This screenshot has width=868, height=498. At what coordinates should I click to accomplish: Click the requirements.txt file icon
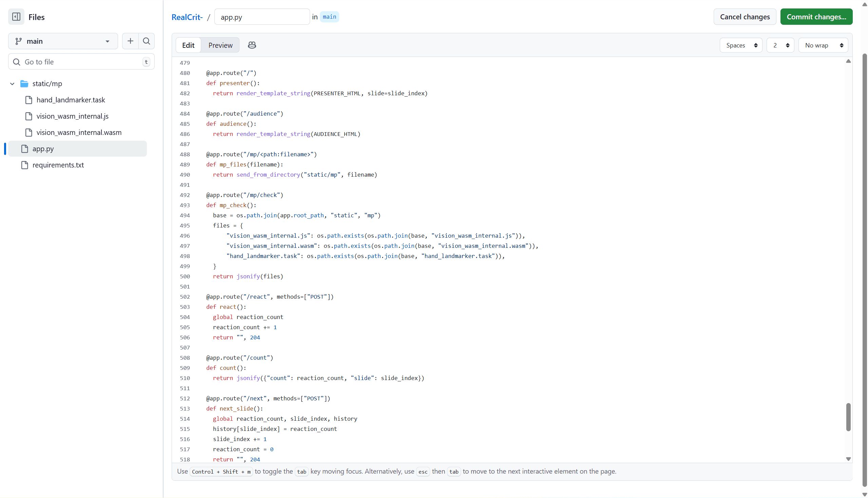pyautogui.click(x=25, y=165)
